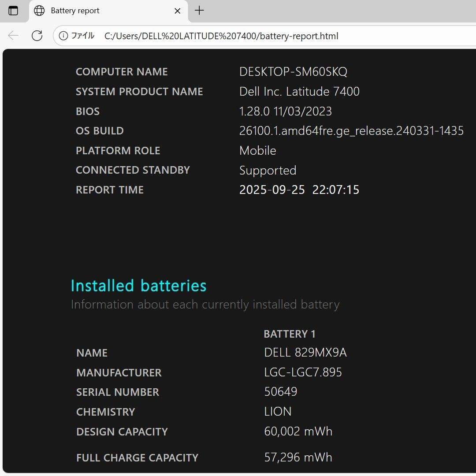Click the OS BUILD string
The image size is (476, 476).
pyautogui.click(x=351, y=130)
